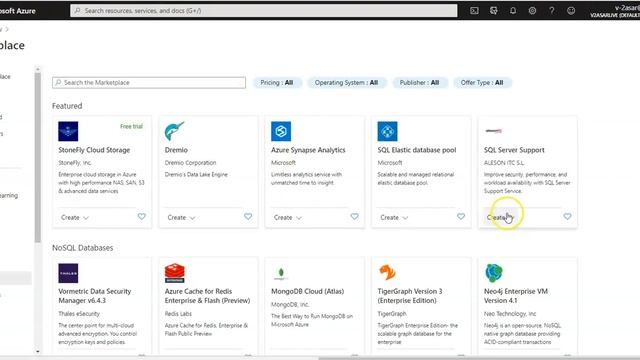Open Neo4j Enterprise VM Version 4.1
Screen dimensions: 640x360
pos(516,296)
